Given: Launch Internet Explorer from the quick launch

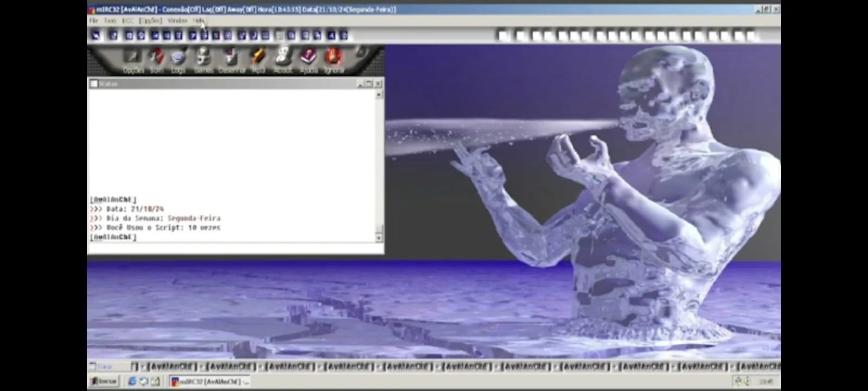Looking at the screenshot, I should point(132,381).
